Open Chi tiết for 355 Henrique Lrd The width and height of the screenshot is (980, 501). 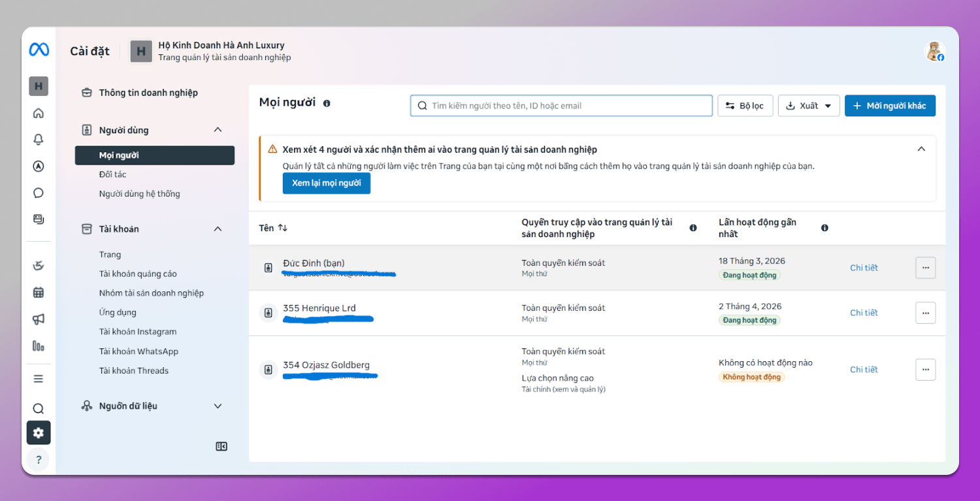click(863, 313)
